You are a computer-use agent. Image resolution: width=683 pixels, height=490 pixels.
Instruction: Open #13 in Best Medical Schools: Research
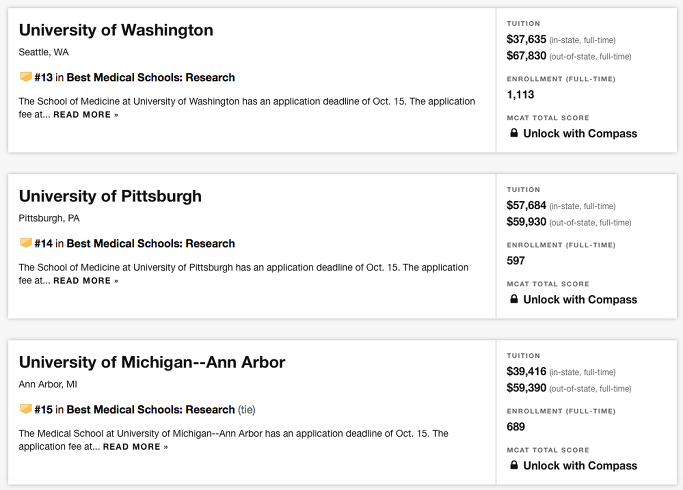click(x=135, y=77)
